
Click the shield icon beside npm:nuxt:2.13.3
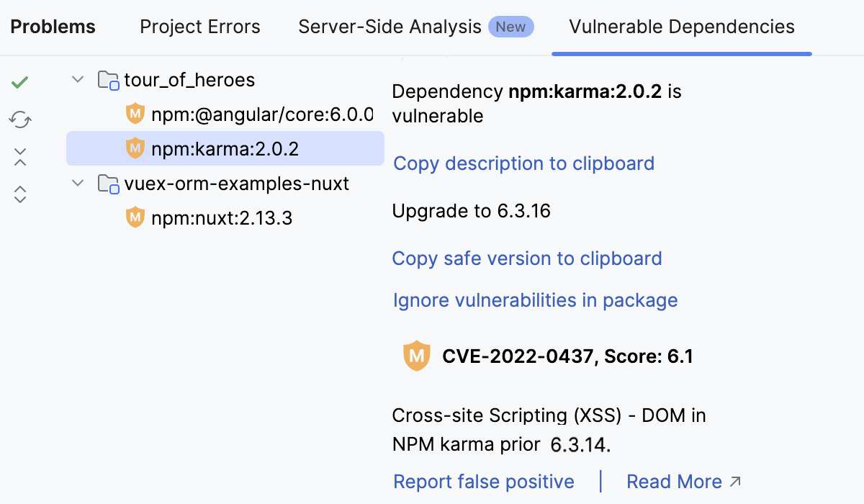[135, 217]
